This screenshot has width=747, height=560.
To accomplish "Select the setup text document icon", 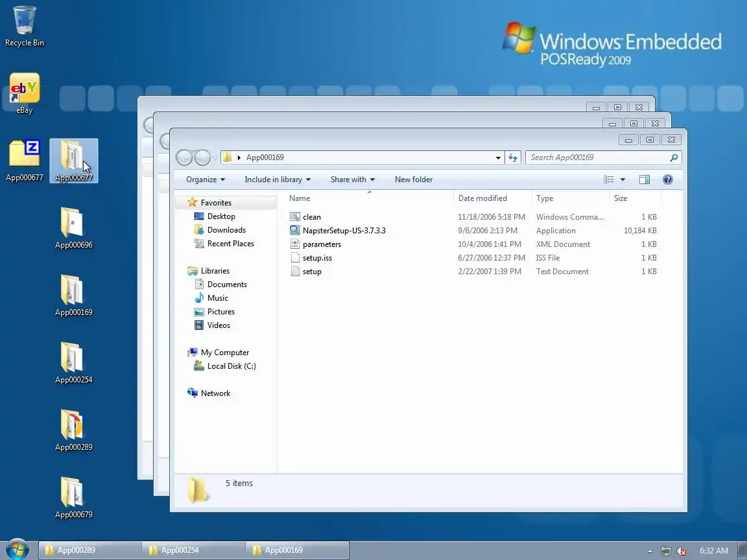I will pos(295,272).
